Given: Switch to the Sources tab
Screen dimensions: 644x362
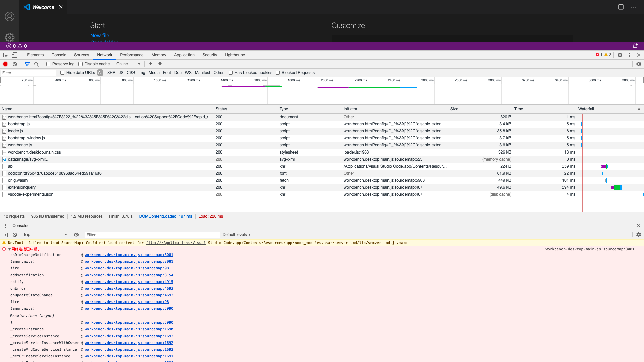Looking at the screenshot, I should [x=82, y=55].
